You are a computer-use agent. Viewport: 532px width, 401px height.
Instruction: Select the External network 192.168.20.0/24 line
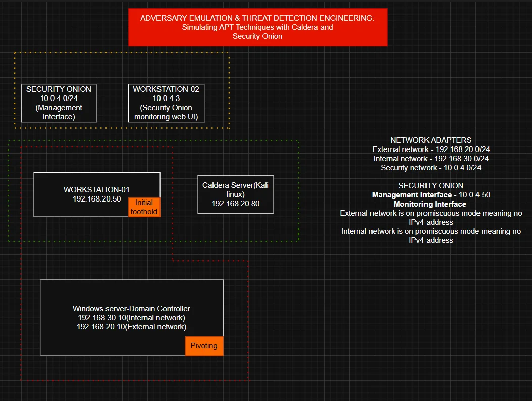click(x=431, y=149)
